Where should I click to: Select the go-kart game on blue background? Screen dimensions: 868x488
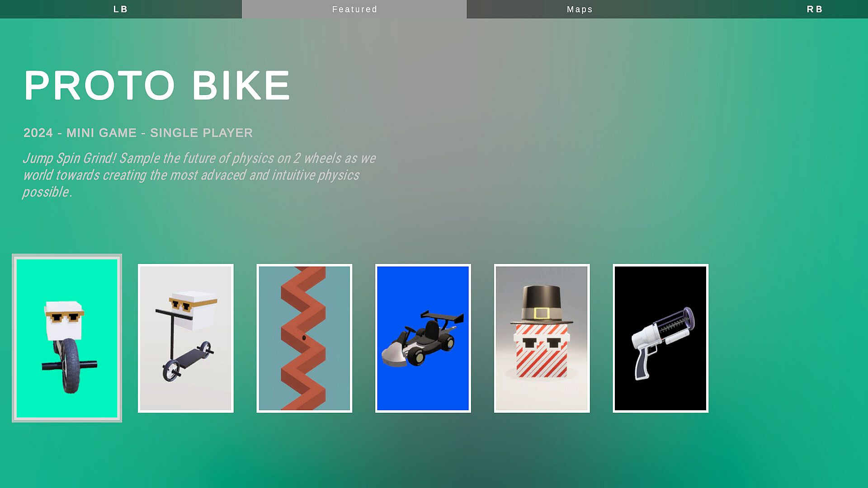(x=423, y=338)
